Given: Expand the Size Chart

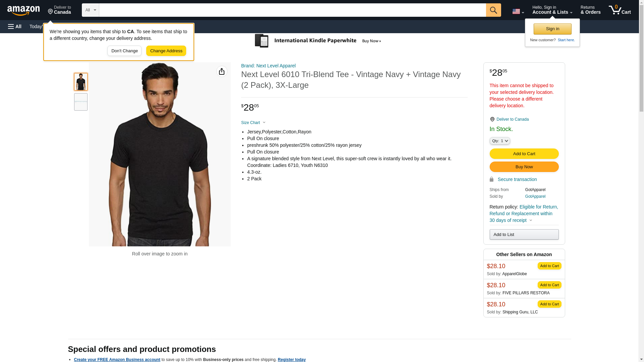Looking at the screenshot, I should tap(253, 123).
